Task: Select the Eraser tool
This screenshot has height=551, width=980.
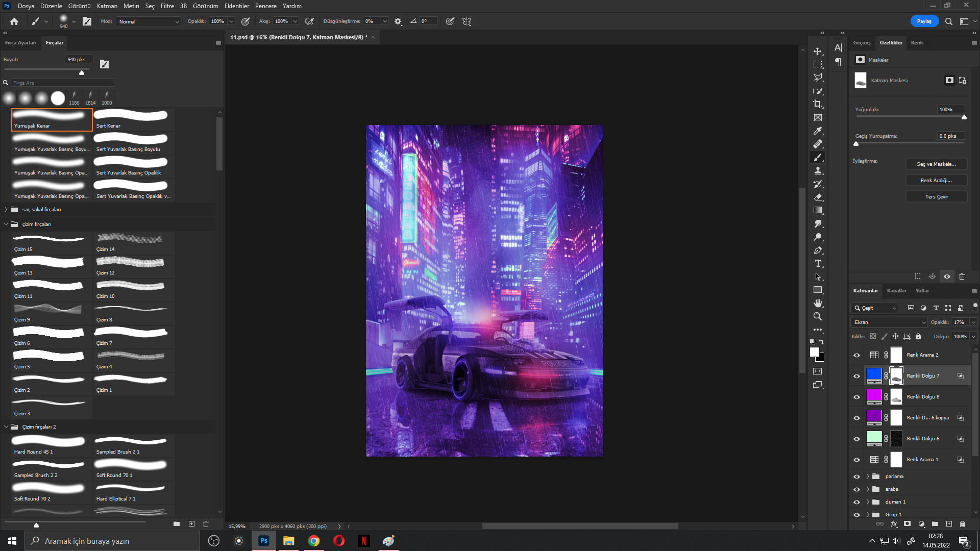Action: click(818, 197)
